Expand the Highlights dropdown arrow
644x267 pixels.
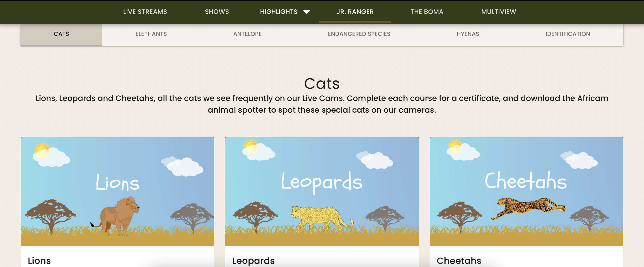coord(307,12)
